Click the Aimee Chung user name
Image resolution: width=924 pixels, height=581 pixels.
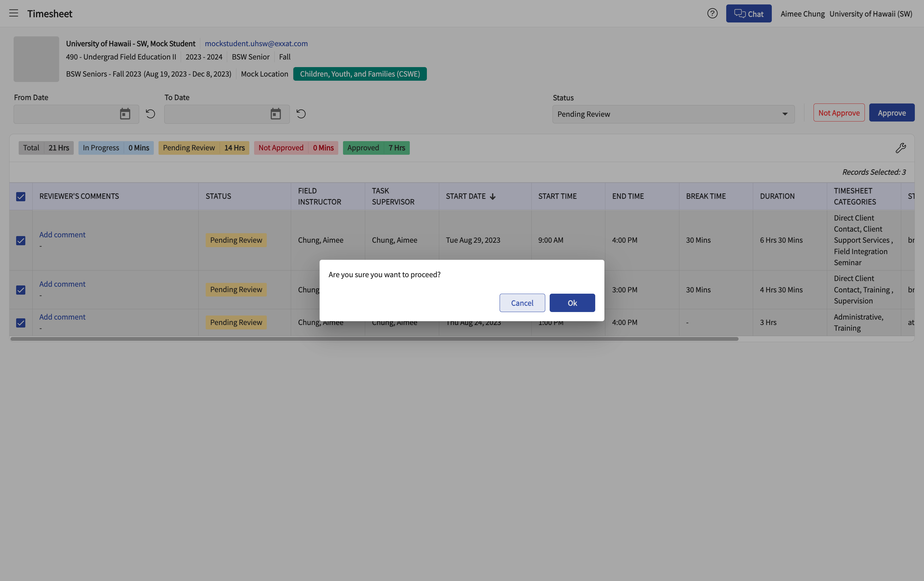[x=802, y=14]
